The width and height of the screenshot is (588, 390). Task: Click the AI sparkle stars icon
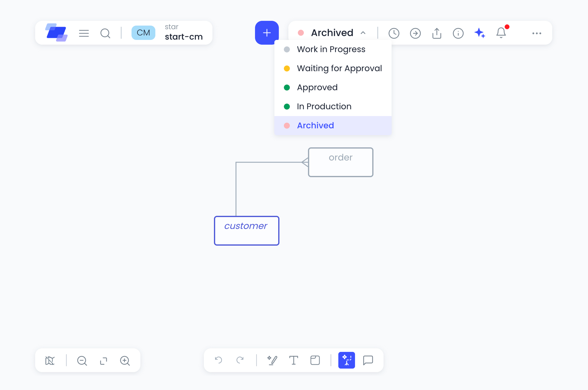click(479, 33)
